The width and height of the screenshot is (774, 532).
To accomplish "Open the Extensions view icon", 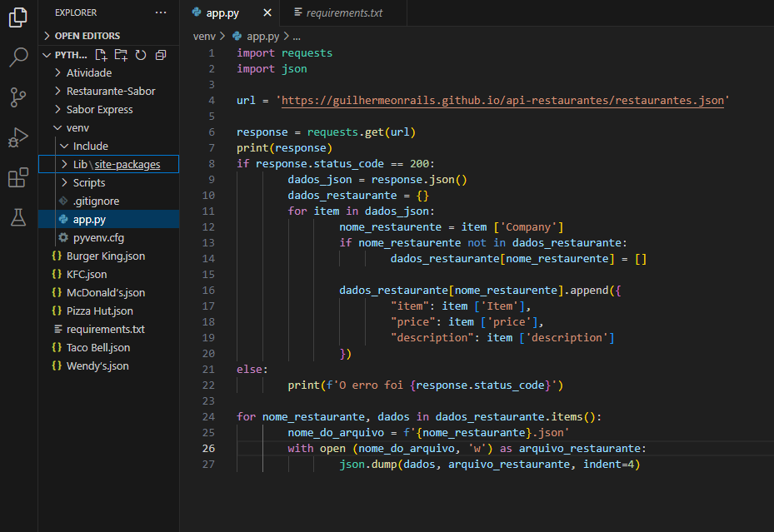I will click(18, 177).
